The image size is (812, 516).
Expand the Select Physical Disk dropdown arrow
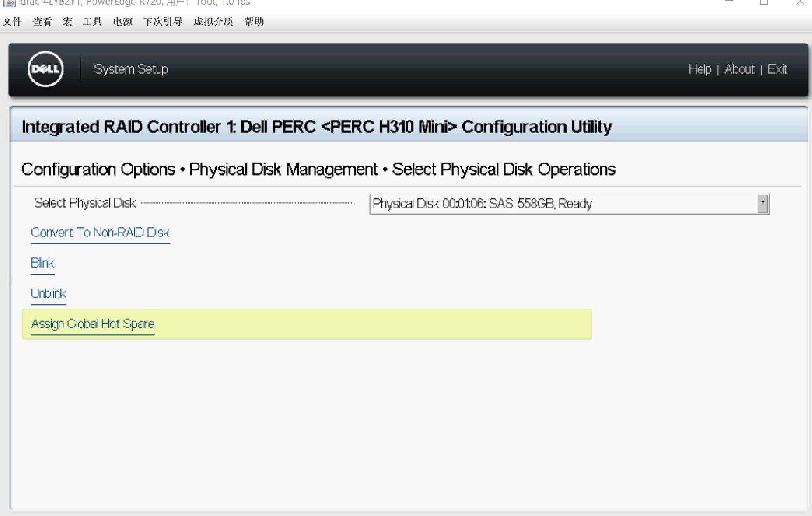pos(763,204)
